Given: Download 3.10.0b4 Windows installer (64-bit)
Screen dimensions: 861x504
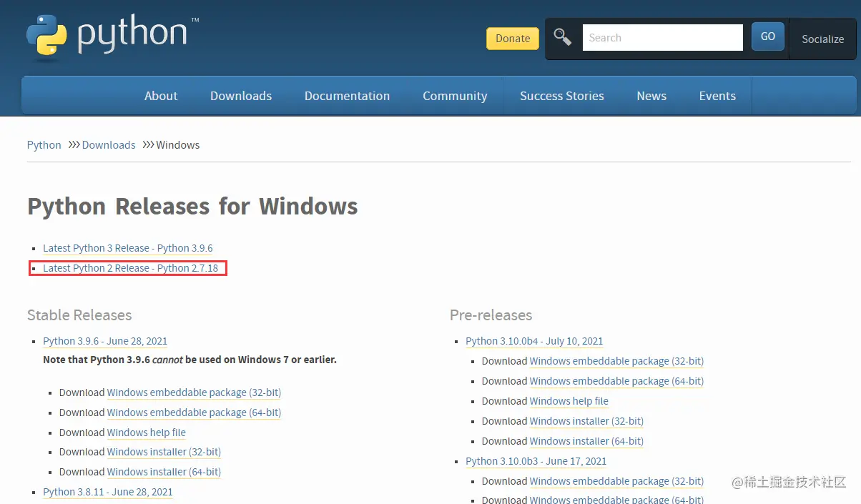Looking at the screenshot, I should (586, 441).
